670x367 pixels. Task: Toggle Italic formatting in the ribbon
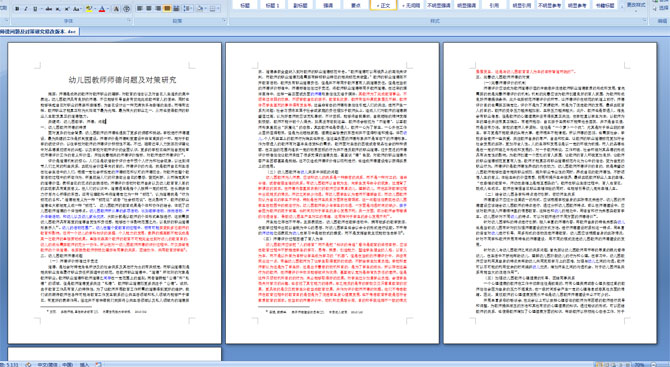pyautogui.click(x=26, y=9)
